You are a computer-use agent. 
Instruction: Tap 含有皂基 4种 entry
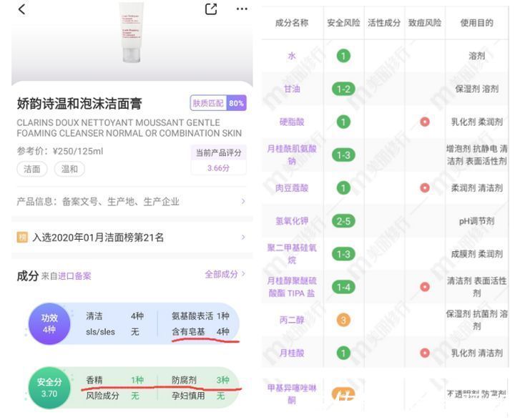200,331
